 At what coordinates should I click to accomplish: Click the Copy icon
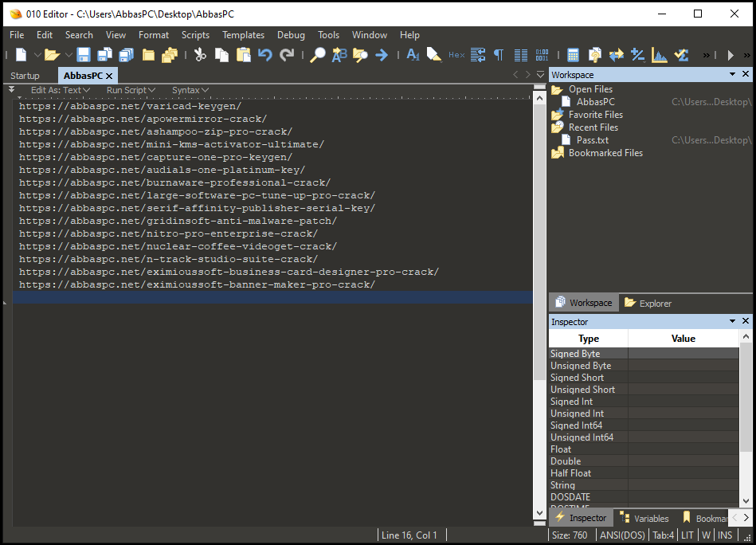(221, 55)
